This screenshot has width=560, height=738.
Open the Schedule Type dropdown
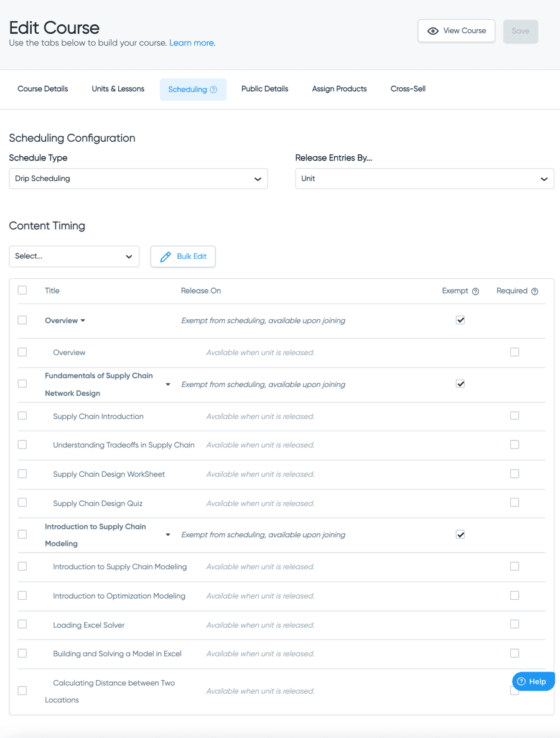pos(138,179)
